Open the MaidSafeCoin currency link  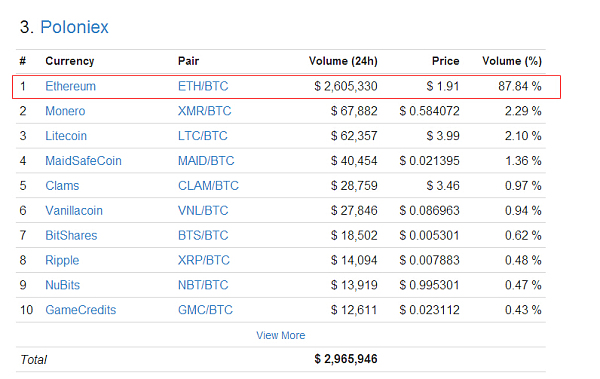click(x=83, y=161)
